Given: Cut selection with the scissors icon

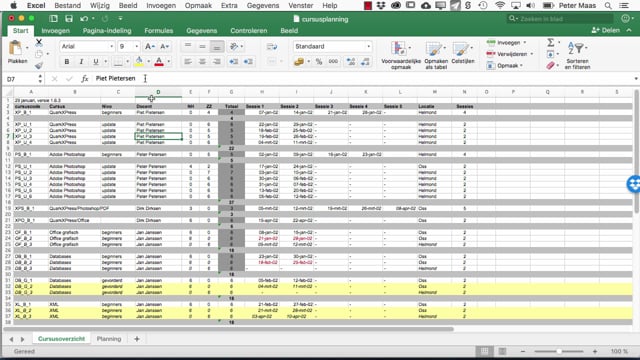Looking at the screenshot, I should pos(39,42).
